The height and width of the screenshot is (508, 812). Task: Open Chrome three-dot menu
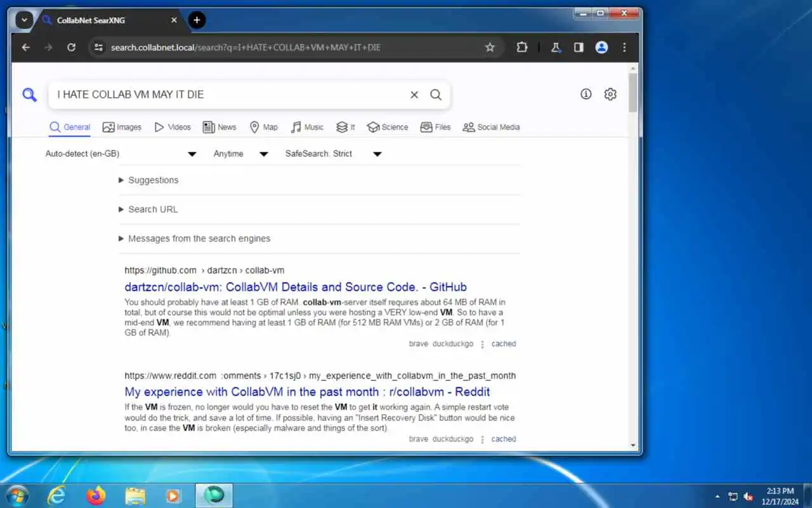(624, 47)
